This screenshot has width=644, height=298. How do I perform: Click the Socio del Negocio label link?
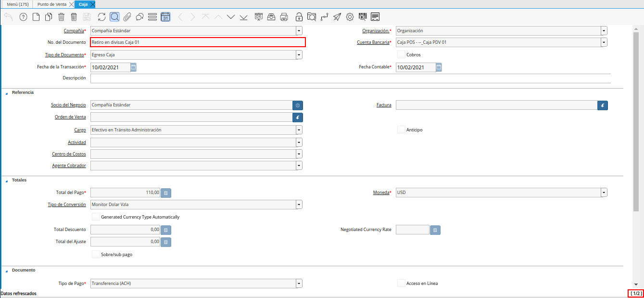[x=68, y=105]
